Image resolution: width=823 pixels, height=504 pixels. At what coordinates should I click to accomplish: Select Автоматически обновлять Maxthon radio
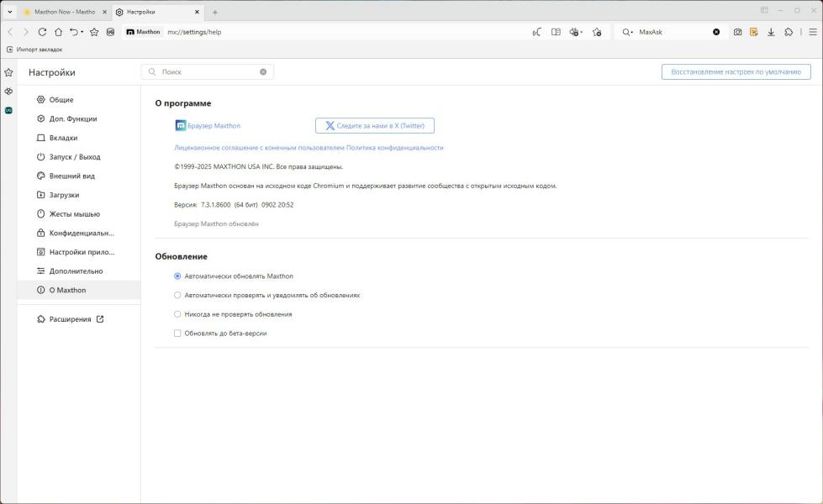(x=177, y=276)
